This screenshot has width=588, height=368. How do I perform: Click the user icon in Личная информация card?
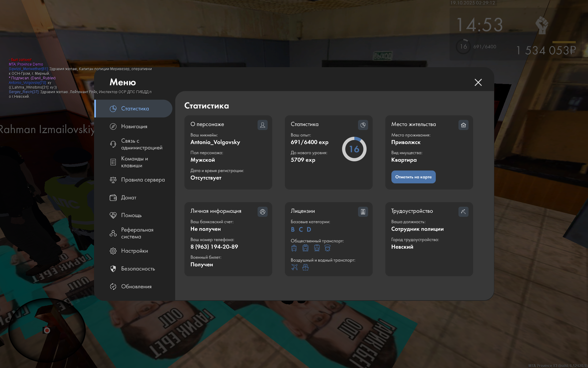click(262, 212)
